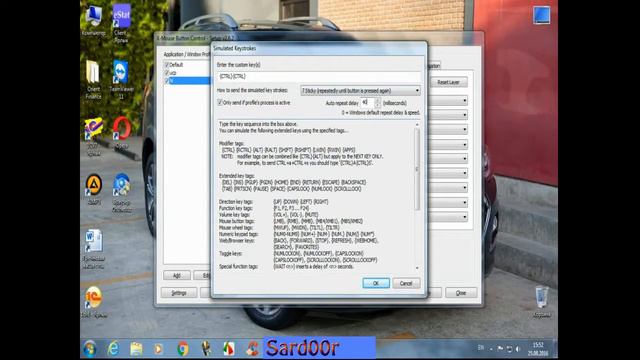Click Reset Layer in X-Mouse window
Image resolution: width=640 pixels, height=360 pixels.
(448, 82)
